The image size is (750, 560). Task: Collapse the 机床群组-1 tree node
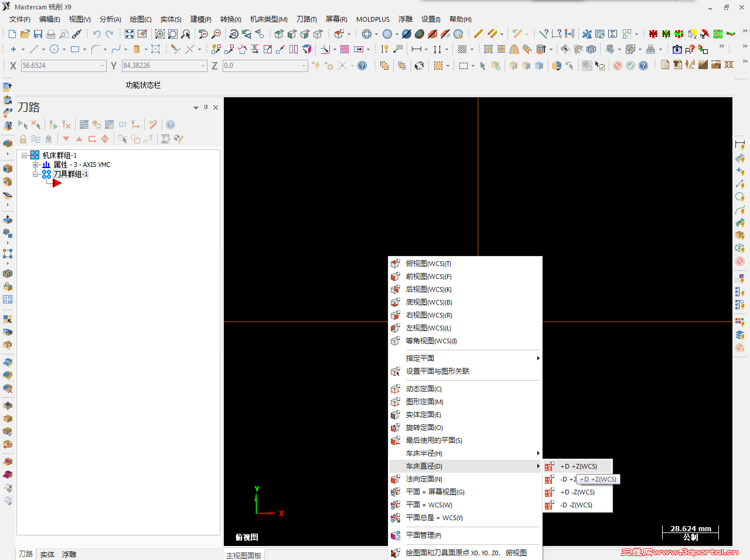25,155
